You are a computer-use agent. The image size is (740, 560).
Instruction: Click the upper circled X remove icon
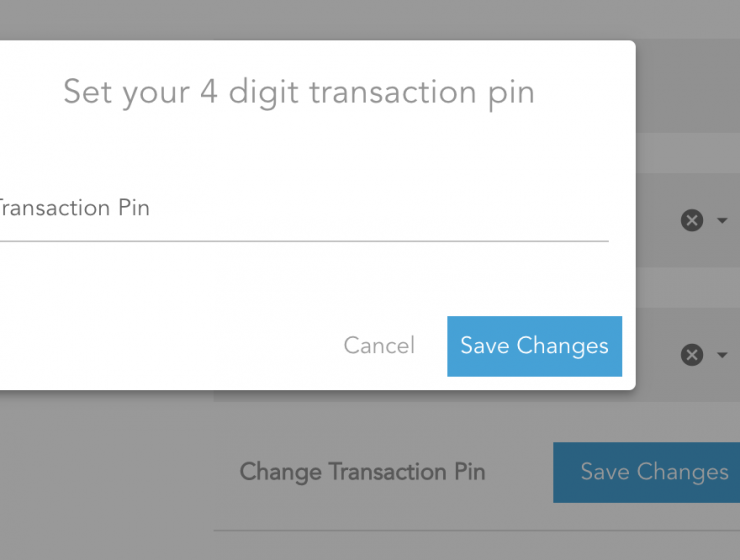692,220
